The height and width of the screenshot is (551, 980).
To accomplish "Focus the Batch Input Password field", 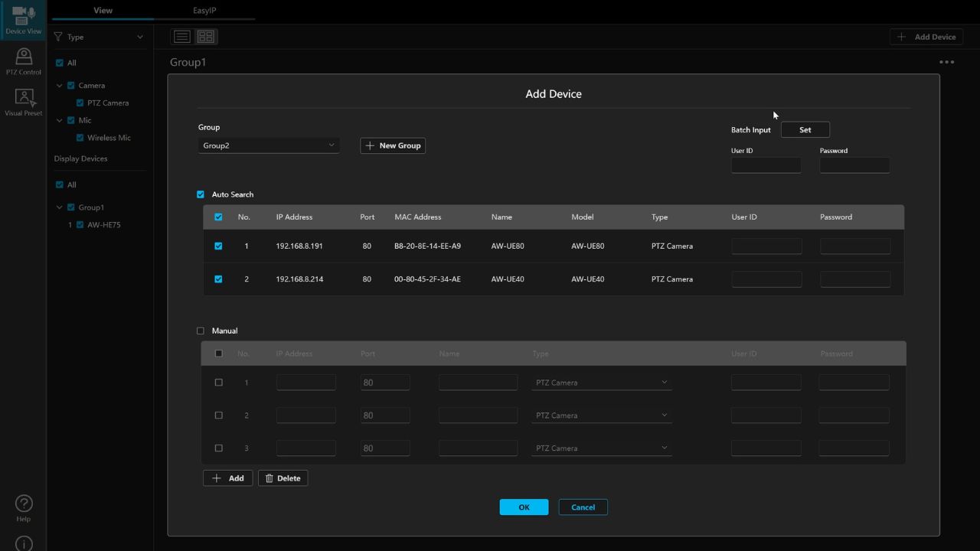I will [x=855, y=165].
